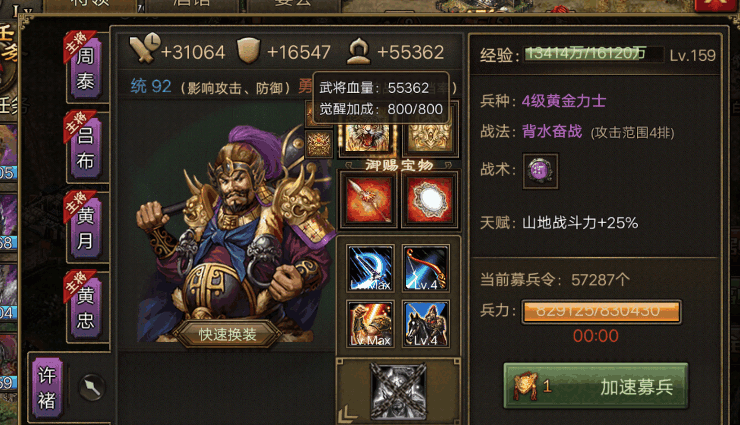This screenshot has height=425, width=740.
Task: Expand the corner arrow below skill panel
Action: coord(348,414)
